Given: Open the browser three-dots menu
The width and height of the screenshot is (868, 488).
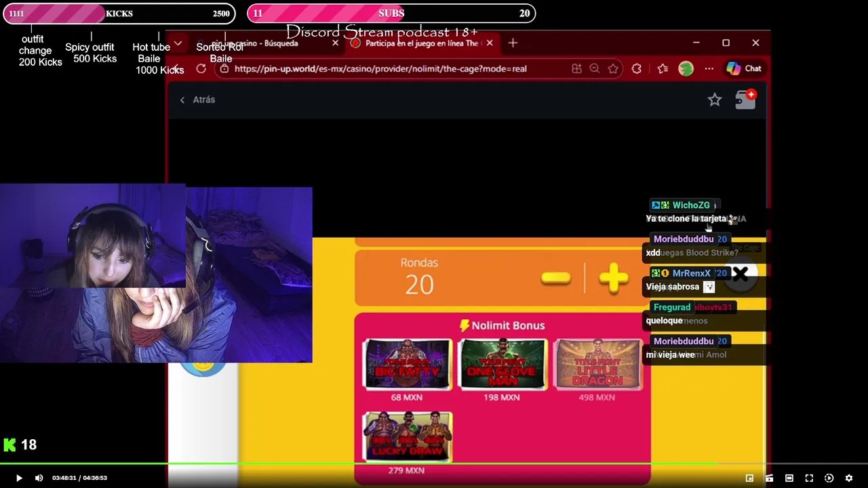Looking at the screenshot, I should (709, 68).
